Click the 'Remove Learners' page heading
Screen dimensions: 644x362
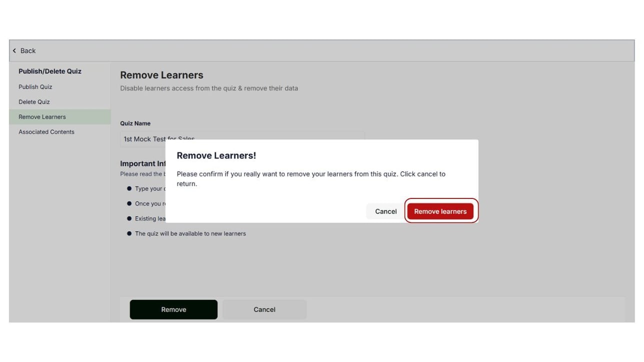pos(161,75)
